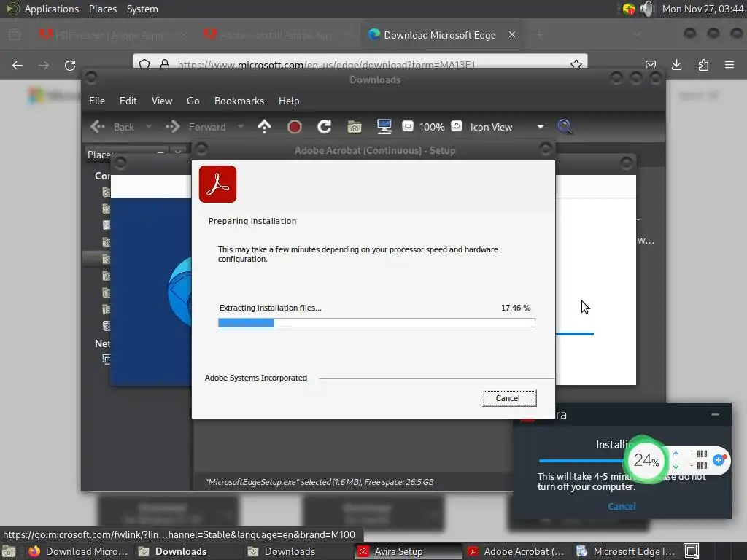Open the Help menu in Downloads window
Image resolution: width=747 pixels, height=560 pixels.
tap(289, 101)
